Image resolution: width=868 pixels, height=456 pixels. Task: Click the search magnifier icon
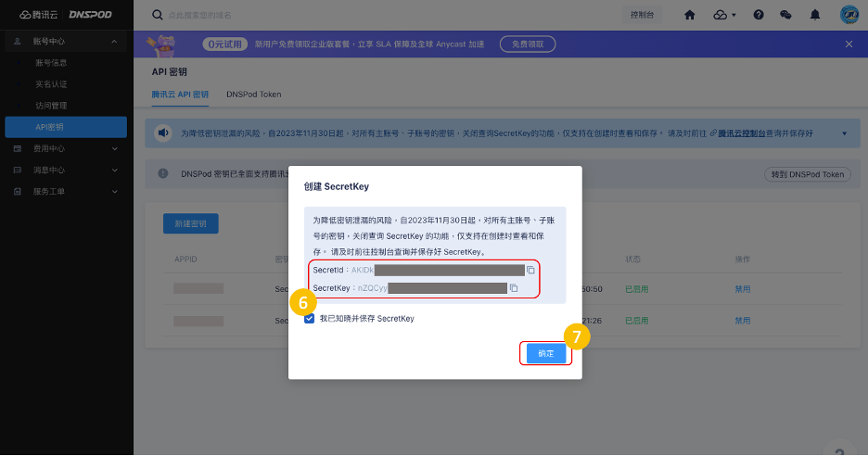pos(157,15)
